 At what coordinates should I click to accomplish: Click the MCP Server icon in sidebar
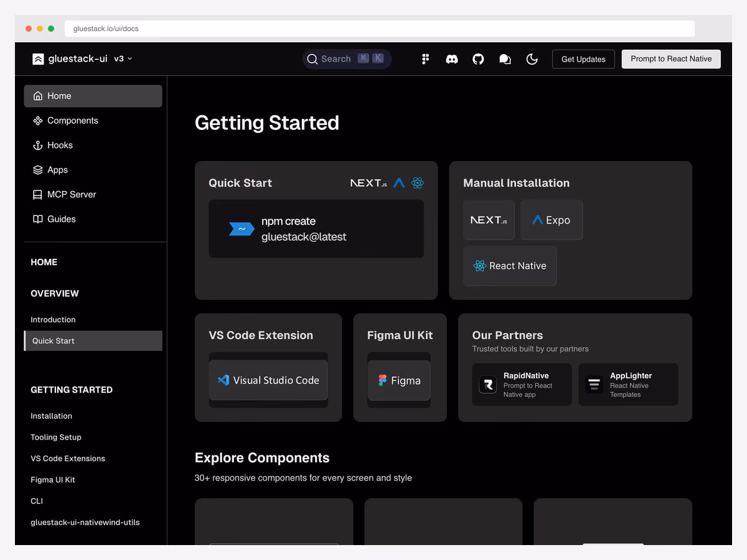tap(37, 194)
